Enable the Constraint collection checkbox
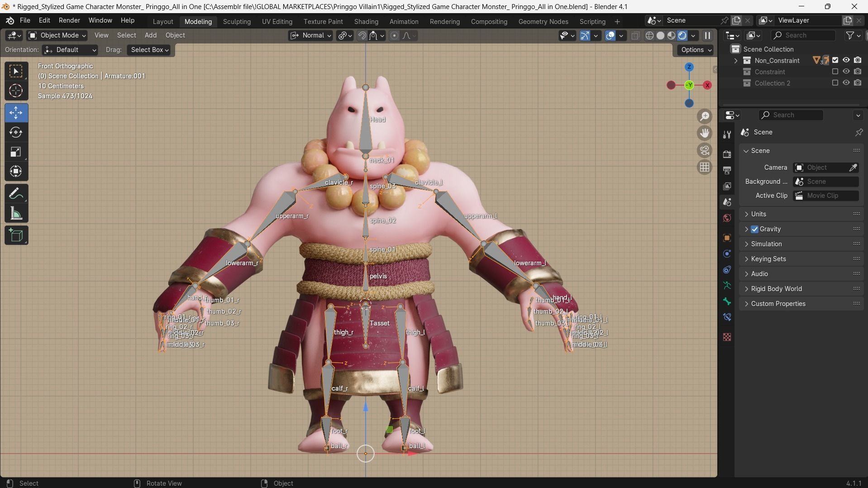The width and height of the screenshot is (868, 488). (x=835, y=72)
